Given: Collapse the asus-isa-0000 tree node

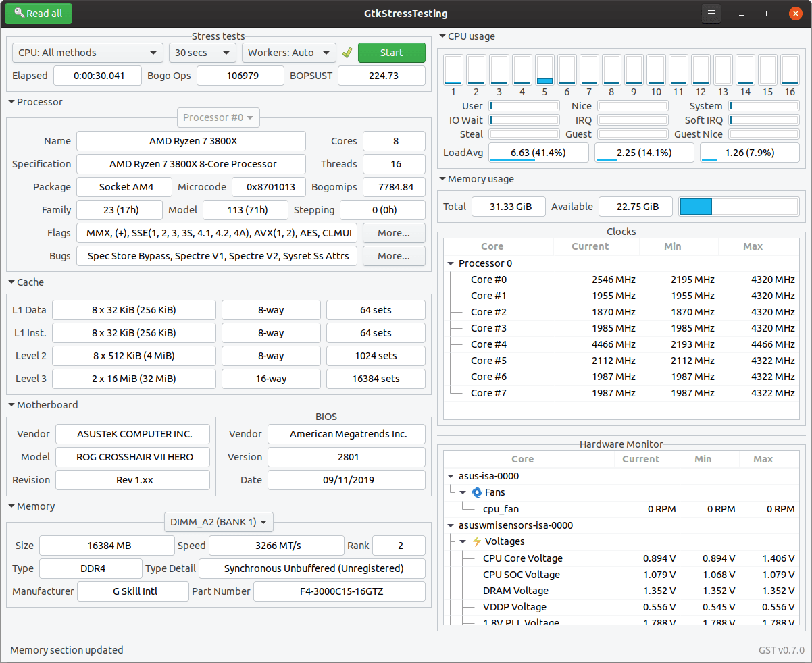Looking at the screenshot, I should tap(451, 476).
